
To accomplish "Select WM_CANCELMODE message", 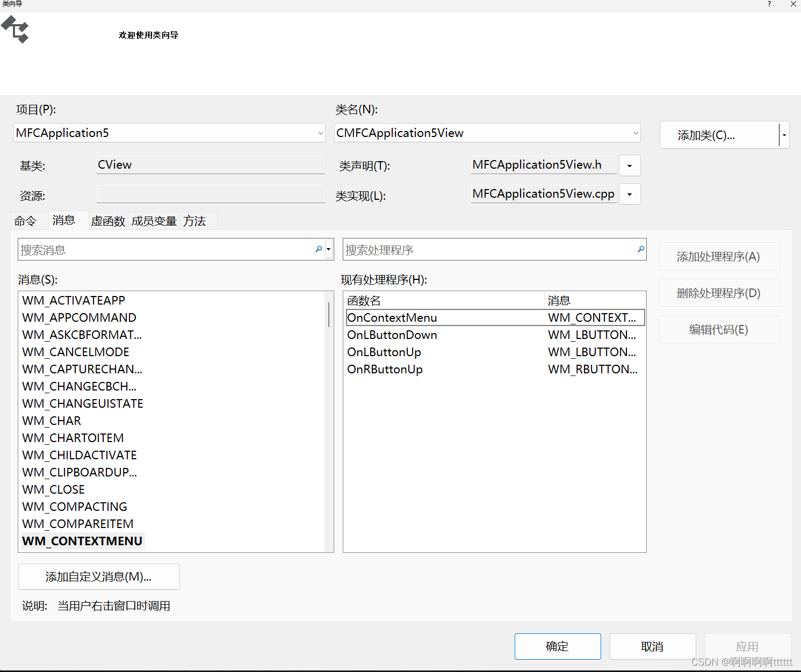I will pyautogui.click(x=76, y=352).
